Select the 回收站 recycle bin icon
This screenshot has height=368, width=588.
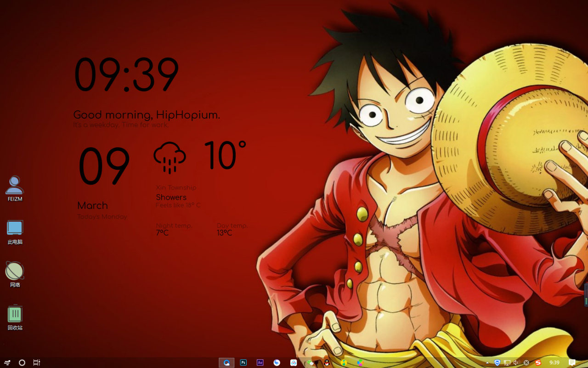15,317
